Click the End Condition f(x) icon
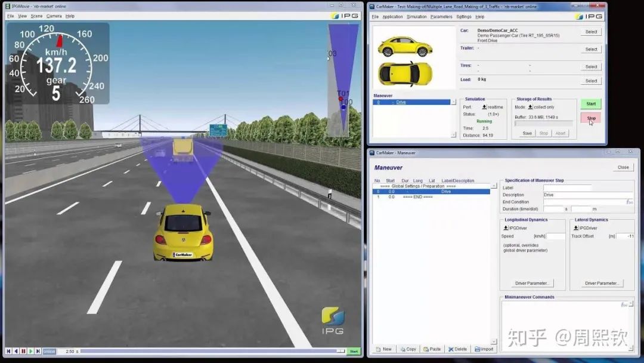 (629, 202)
